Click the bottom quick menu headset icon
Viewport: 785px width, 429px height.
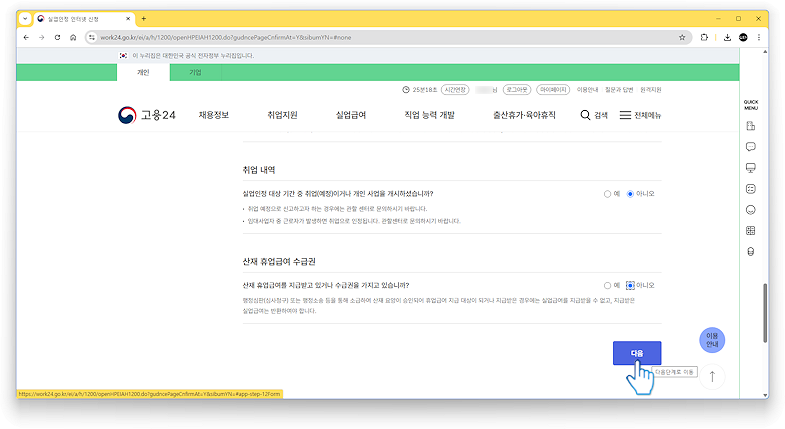[x=750, y=252]
